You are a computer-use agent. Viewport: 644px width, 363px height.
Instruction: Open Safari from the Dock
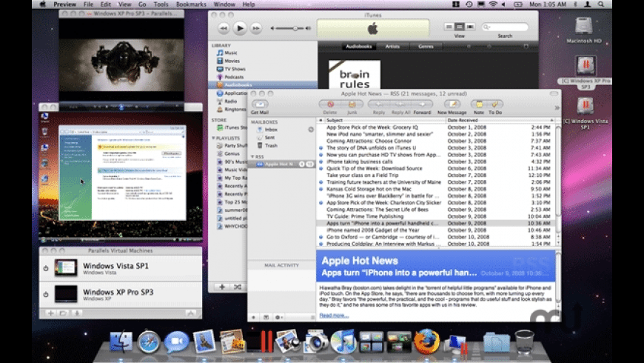pyautogui.click(x=148, y=342)
